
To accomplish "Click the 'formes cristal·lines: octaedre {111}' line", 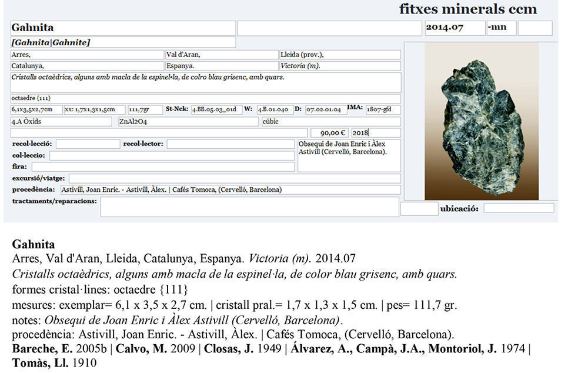I will [x=100, y=289].
